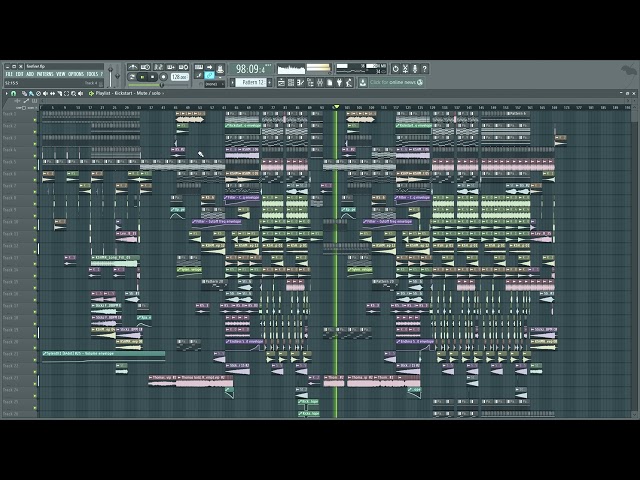Image resolution: width=640 pixels, height=480 pixels.
Task: Select the slice tool in the playlist toolbar
Action: pos(60,93)
